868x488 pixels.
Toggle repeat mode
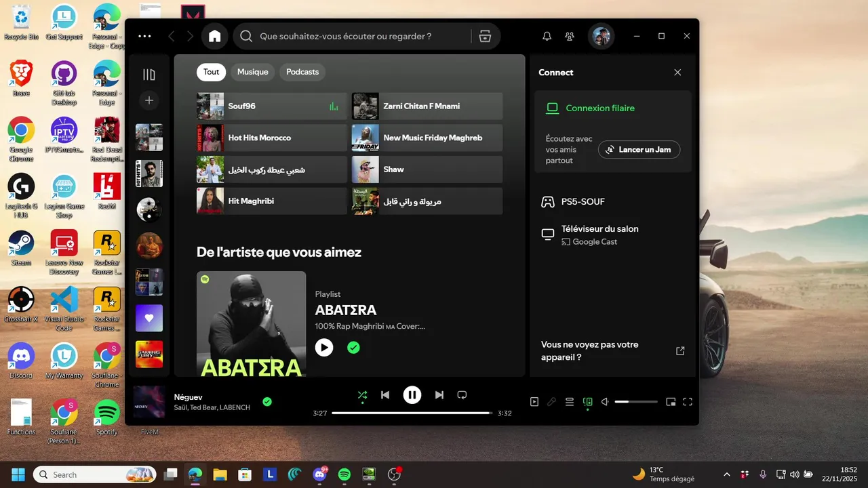[x=462, y=395]
